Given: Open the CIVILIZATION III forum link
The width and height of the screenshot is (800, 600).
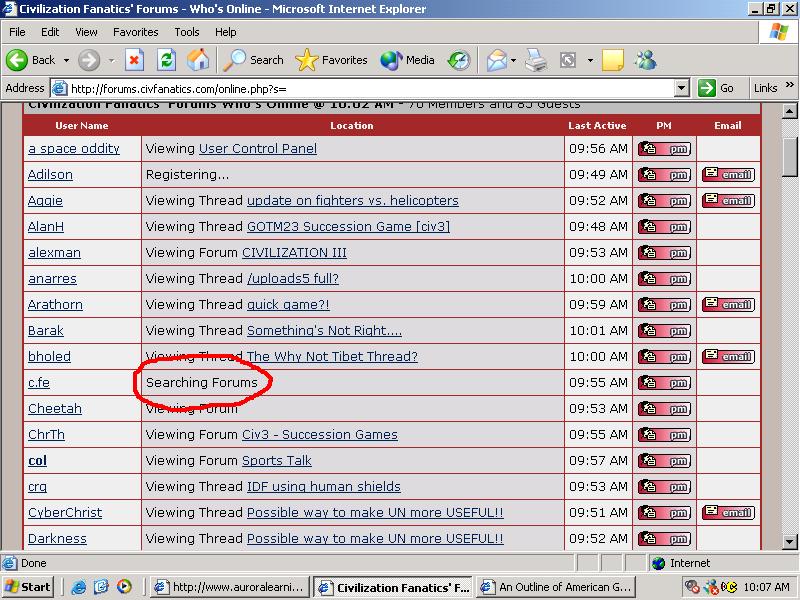Looking at the screenshot, I should click(x=294, y=253).
